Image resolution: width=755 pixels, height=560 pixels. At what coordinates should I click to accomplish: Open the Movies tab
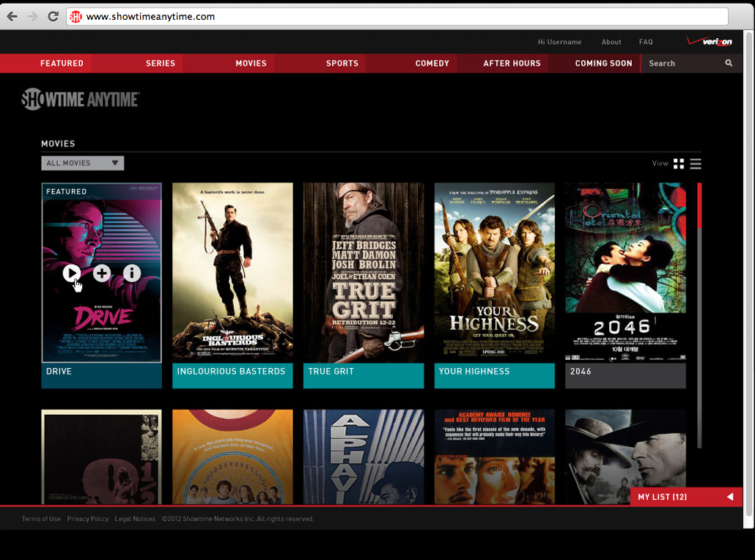coord(251,63)
